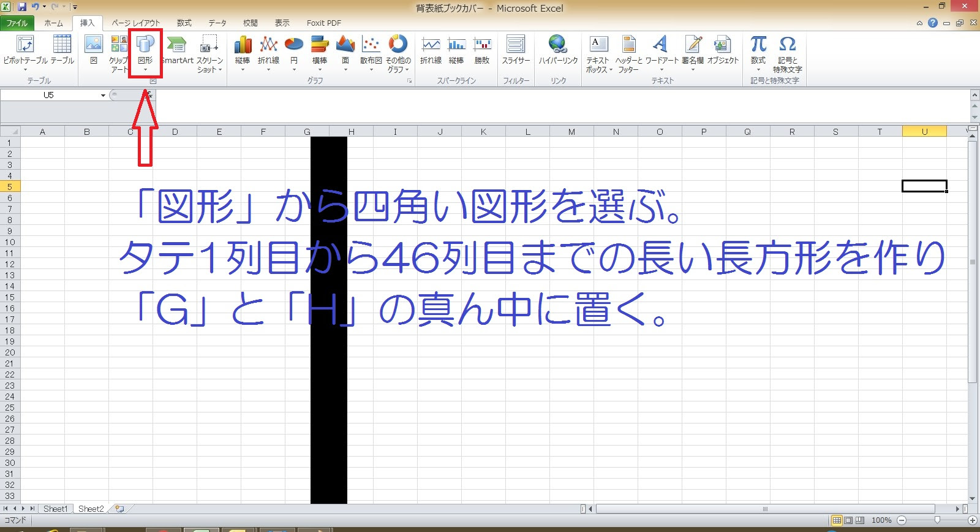
Task: Click the テーブル (Table) icon
Action: pyautogui.click(x=62, y=50)
